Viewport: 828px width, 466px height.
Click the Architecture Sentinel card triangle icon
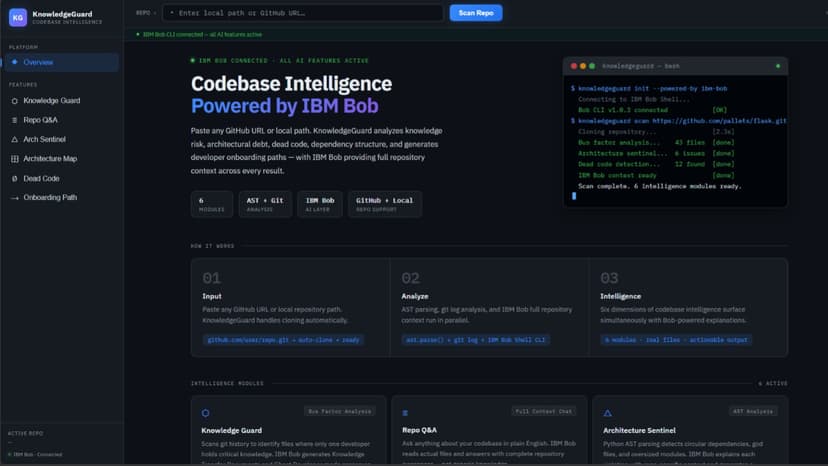pos(607,413)
